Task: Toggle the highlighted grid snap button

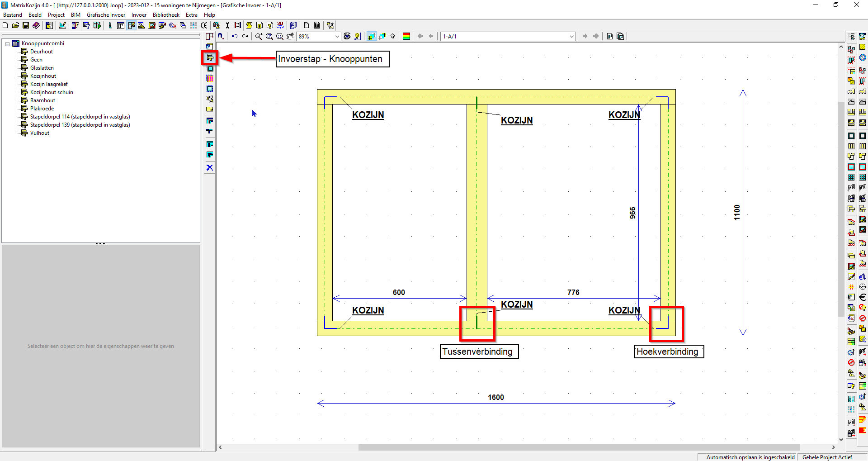Action: tap(372, 36)
